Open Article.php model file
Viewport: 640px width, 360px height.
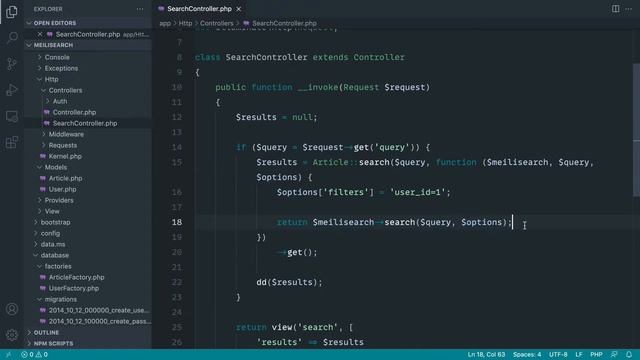coord(65,178)
